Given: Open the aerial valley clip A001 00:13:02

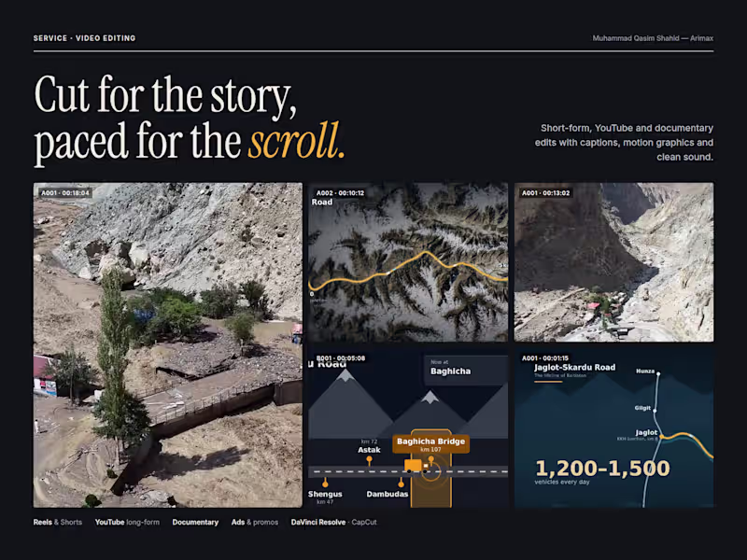Looking at the screenshot, I should pyautogui.click(x=613, y=262).
